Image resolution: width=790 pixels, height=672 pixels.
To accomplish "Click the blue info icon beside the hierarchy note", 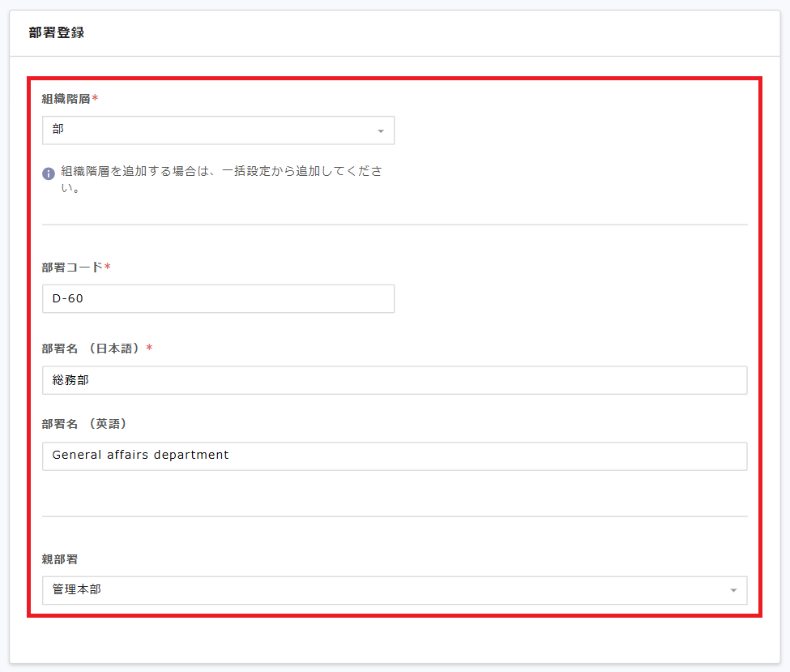I will pos(47,173).
